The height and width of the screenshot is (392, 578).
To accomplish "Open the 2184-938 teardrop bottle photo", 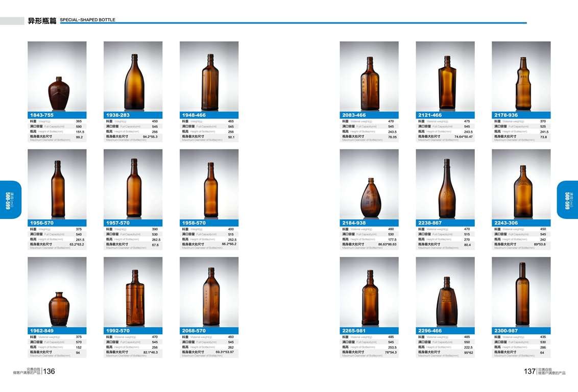I will click(369, 184).
